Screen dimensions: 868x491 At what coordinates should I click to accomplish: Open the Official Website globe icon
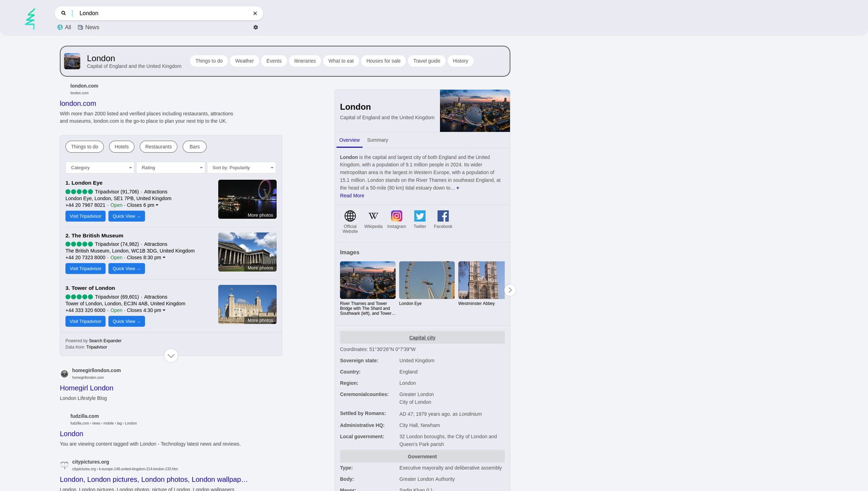[350, 216]
